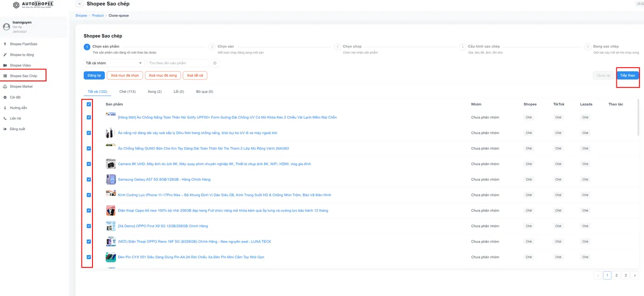Image resolution: width=644 pixels, height=296 pixels.
Task: Switch to the Xong (2) tab
Action: coord(155,91)
